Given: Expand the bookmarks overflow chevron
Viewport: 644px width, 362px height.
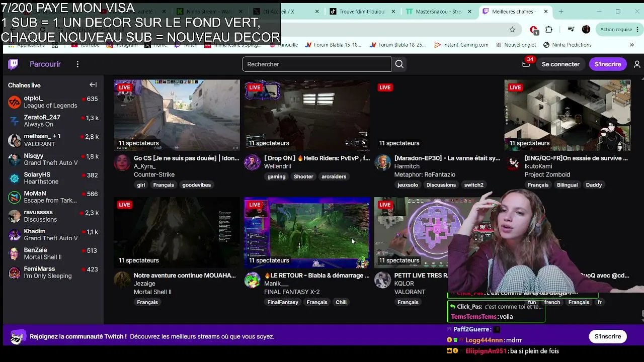Looking at the screenshot, I should pos(632,45).
